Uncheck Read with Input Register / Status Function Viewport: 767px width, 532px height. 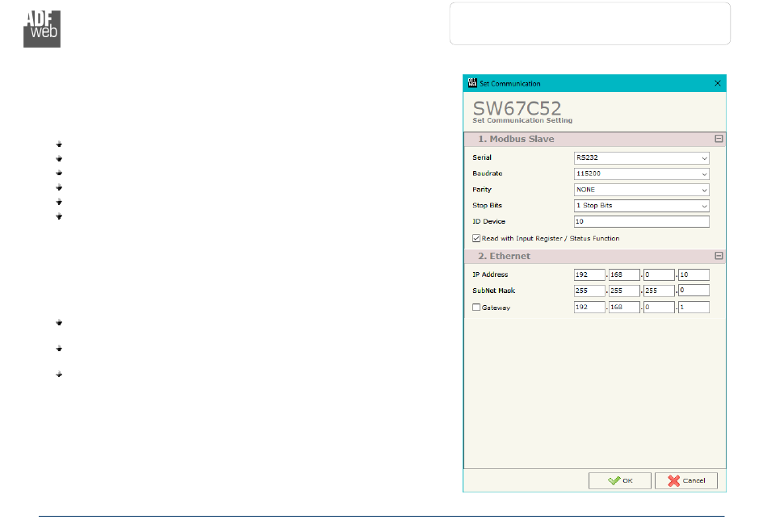(x=476, y=238)
